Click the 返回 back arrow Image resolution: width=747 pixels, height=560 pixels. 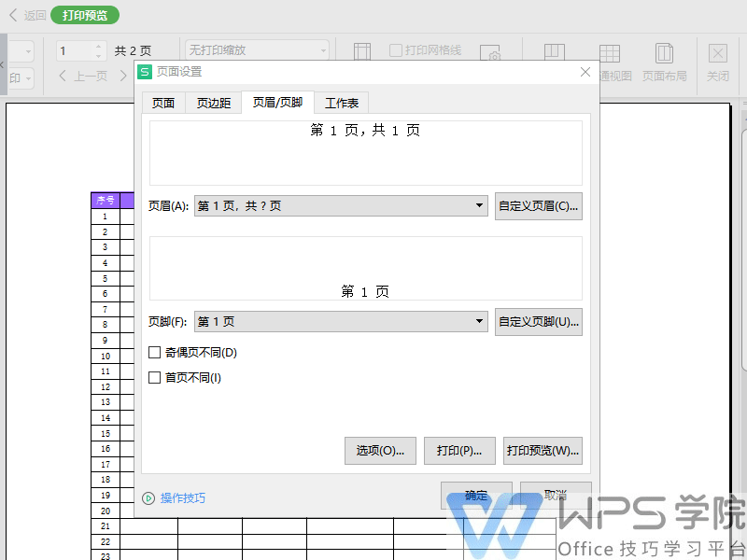pyautogui.click(x=13, y=15)
